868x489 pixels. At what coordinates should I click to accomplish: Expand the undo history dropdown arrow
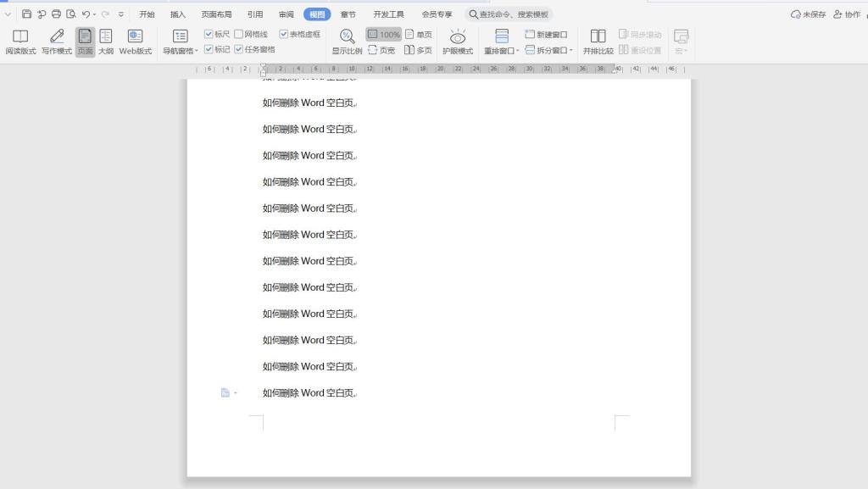pos(95,14)
